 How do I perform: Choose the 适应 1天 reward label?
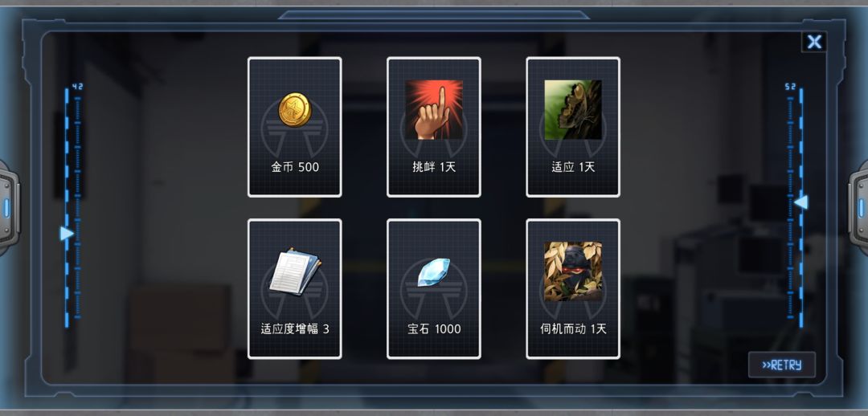(573, 167)
